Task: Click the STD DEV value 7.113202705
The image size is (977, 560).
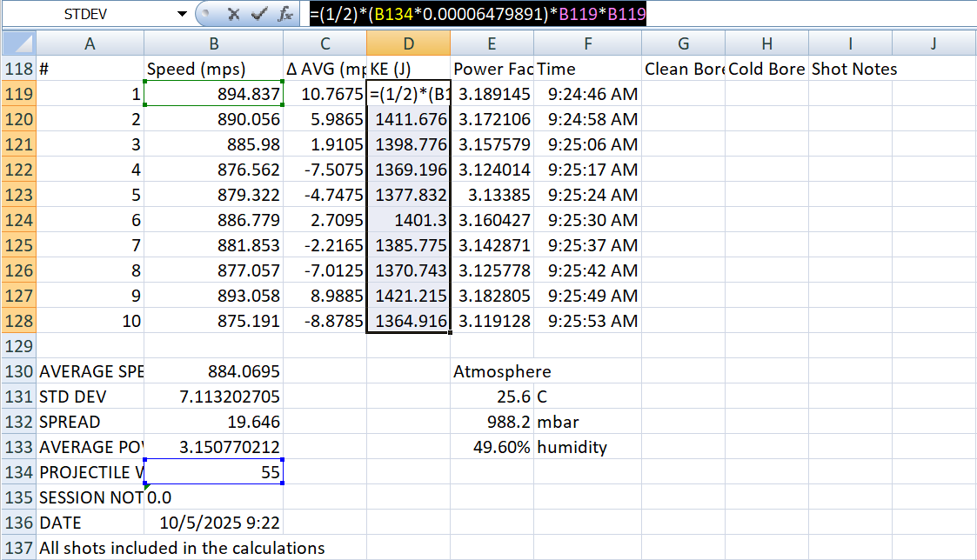Action: [213, 397]
